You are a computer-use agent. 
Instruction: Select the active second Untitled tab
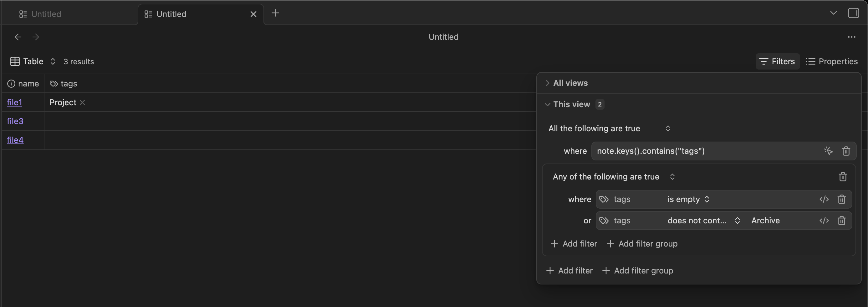[x=201, y=14]
